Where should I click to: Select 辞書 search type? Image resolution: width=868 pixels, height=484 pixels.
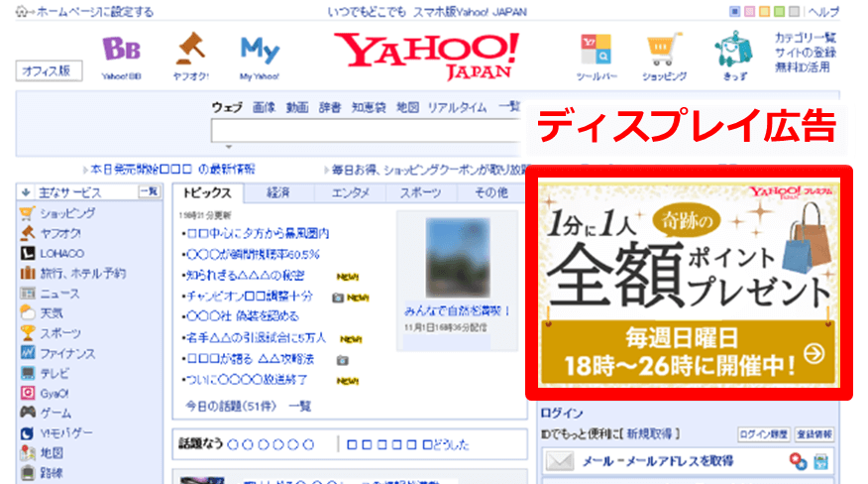coord(330,107)
